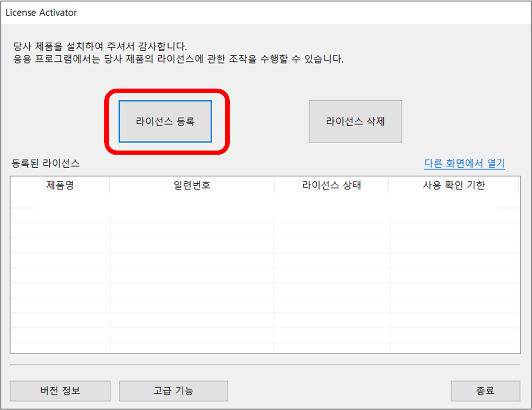Click the 라이선스 등록 button

(165, 121)
